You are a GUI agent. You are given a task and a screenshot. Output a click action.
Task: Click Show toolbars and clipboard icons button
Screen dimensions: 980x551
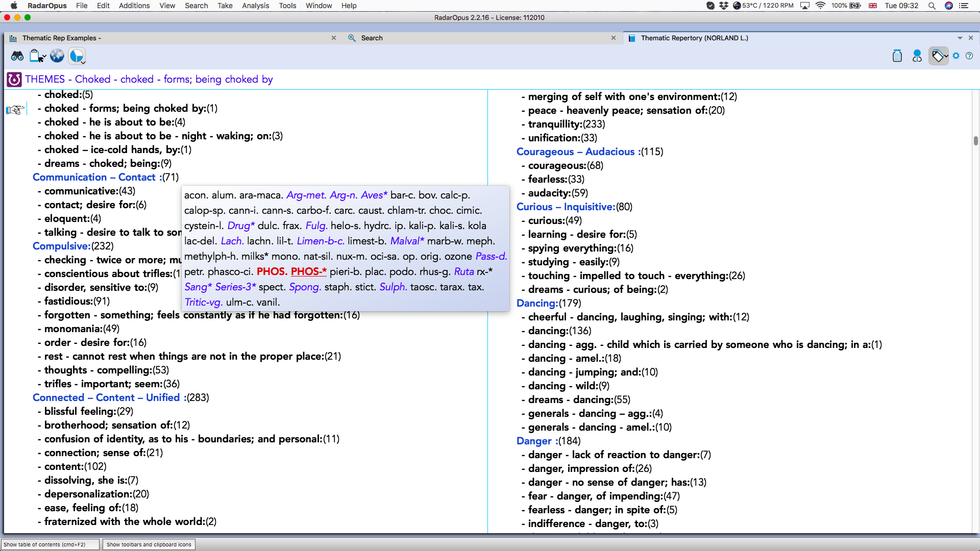149,544
